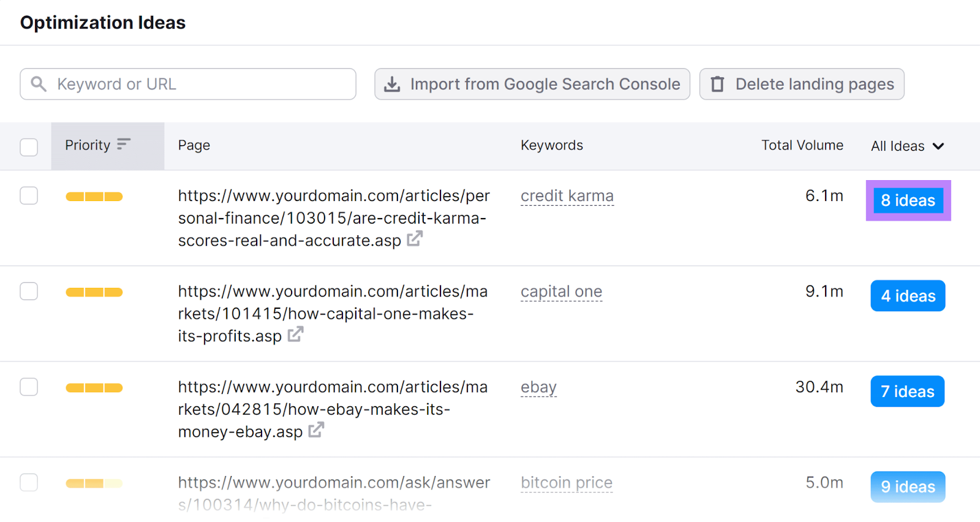Image resolution: width=980 pixels, height=522 pixels.
Task: Click the Priority sort icon
Action: click(x=124, y=144)
